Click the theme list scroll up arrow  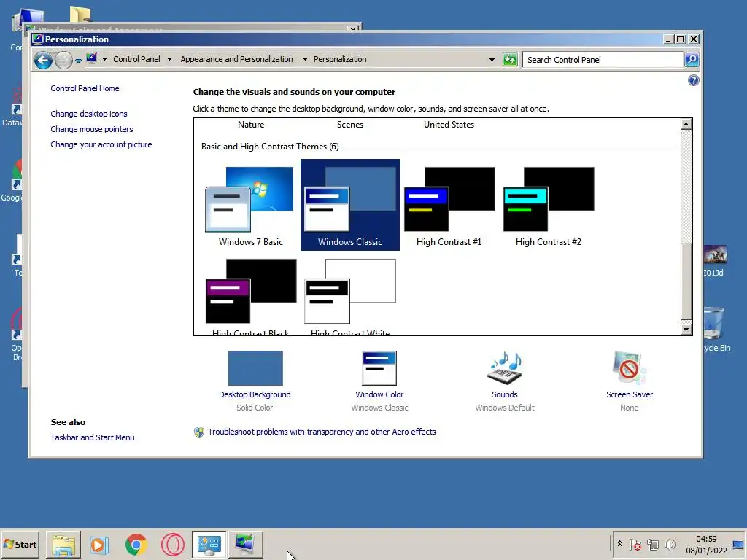click(686, 124)
